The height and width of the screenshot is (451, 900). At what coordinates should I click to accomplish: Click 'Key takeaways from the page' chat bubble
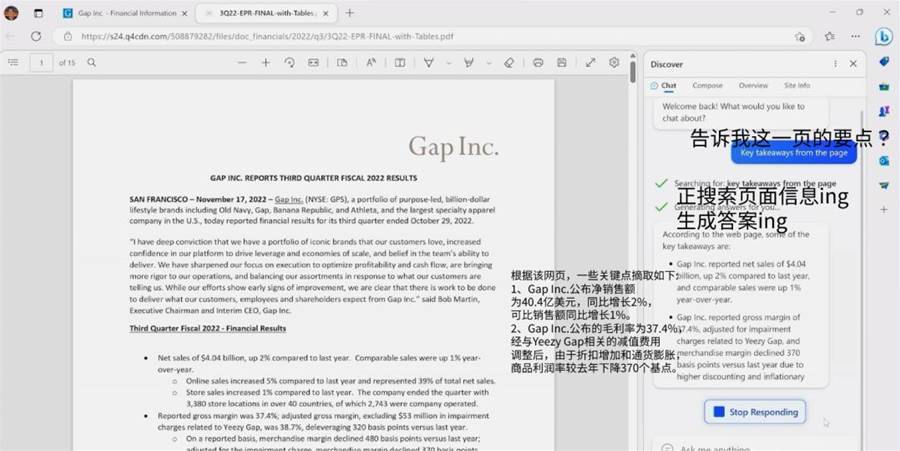tap(794, 153)
